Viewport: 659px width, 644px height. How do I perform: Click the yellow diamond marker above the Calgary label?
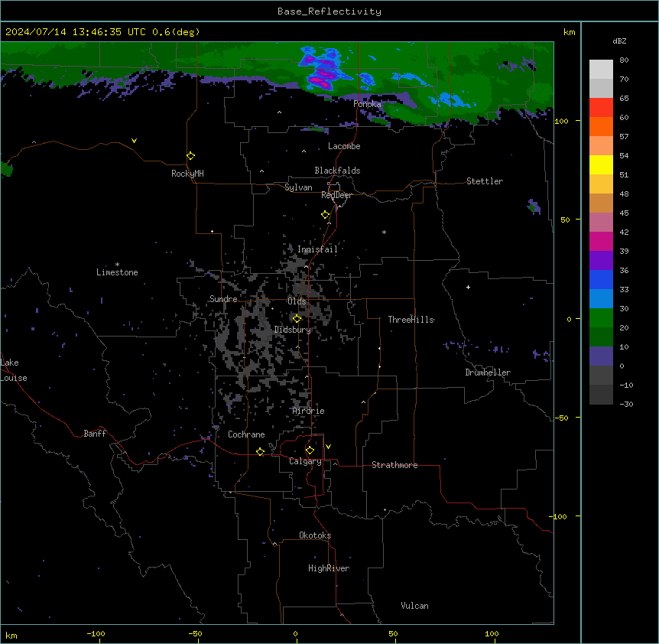[x=310, y=450]
